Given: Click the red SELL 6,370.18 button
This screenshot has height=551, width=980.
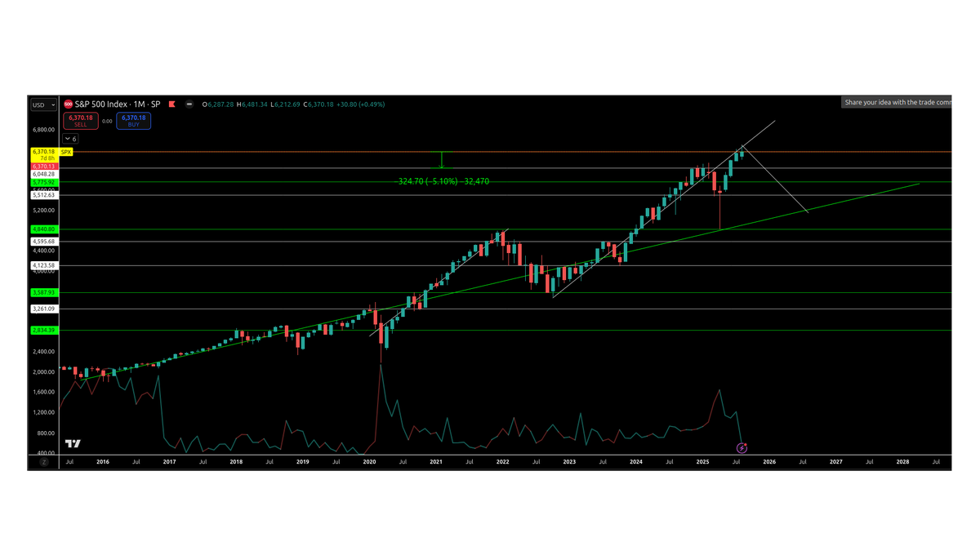Looking at the screenshot, I should (x=81, y=121).
